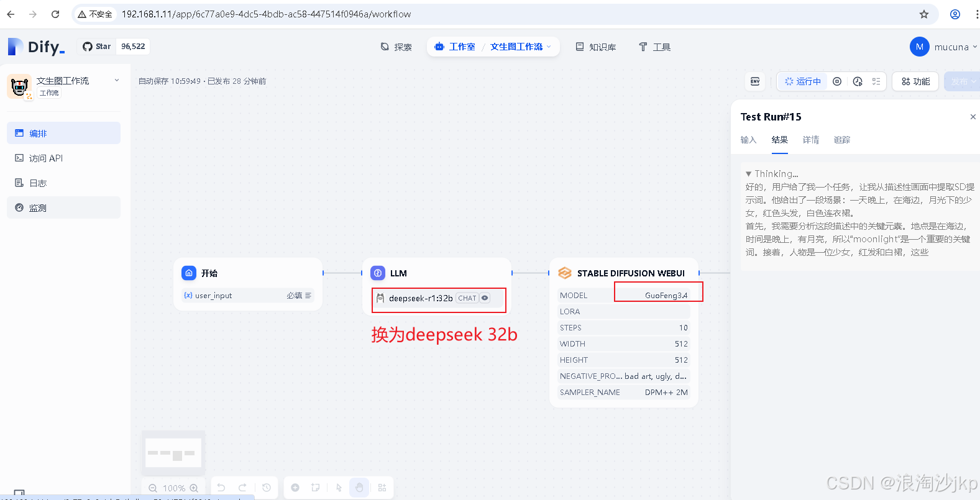Viewport: 980px width, 500px height.
Task: Go back in browser history
Action: click(x=11, y=14)
